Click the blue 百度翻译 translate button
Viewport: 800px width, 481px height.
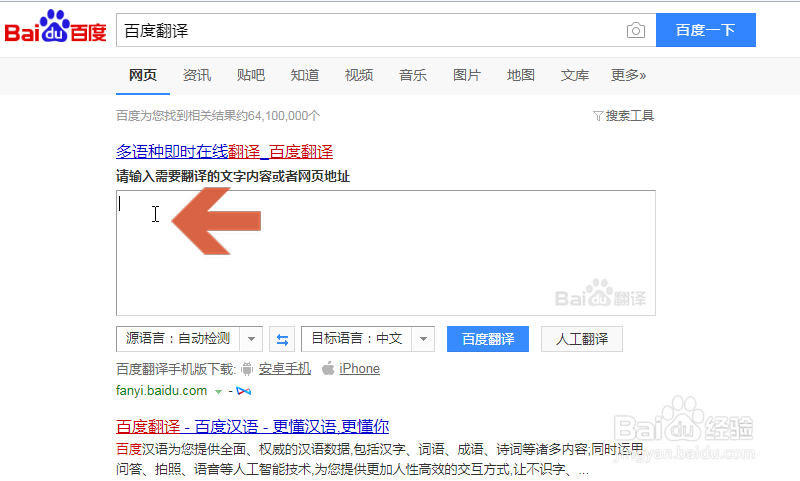click(488, 339)
